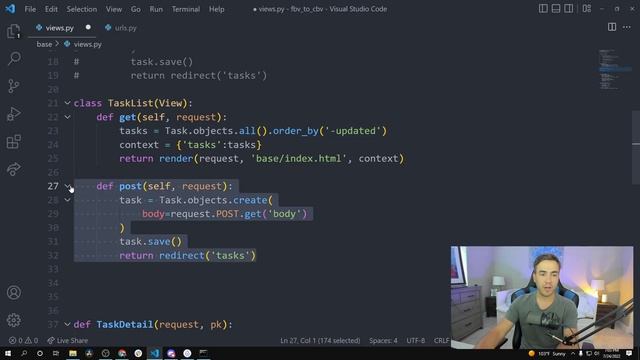Click 'redirect' on line 32
This screenshot has width=640, height=360.
[182, 256]
